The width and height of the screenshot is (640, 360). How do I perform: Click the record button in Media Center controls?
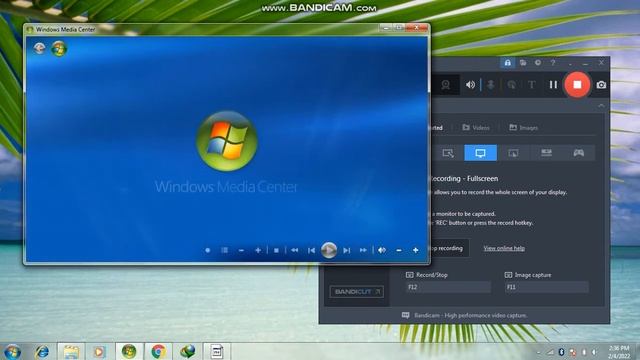point(207,250)
